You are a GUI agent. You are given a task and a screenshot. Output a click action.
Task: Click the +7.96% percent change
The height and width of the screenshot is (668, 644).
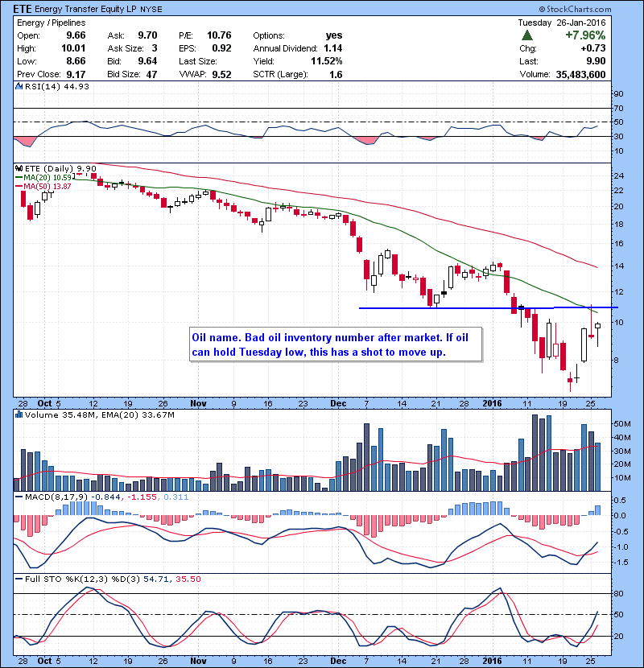(585, 35)
